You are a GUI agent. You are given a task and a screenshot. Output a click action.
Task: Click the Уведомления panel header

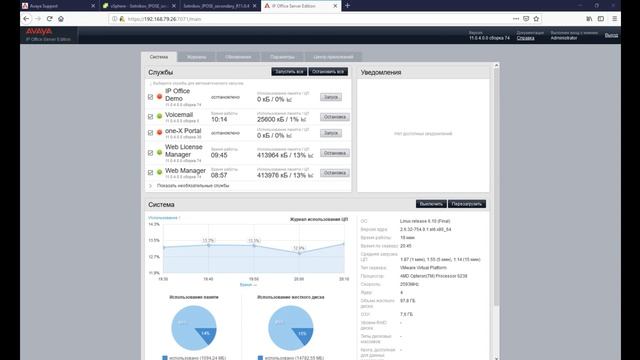(423, 72)
